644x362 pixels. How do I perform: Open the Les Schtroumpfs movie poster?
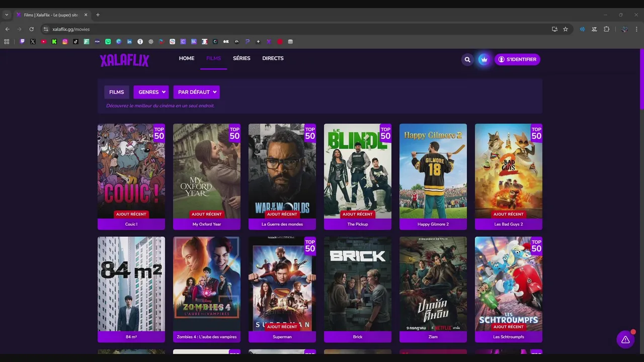(x=509, y=284)
